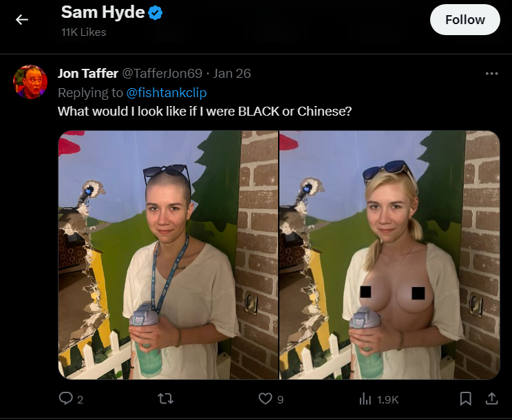Open Jon Taffer's profile avatar
This screenshot has width=512, height=420.
[30, 82]
